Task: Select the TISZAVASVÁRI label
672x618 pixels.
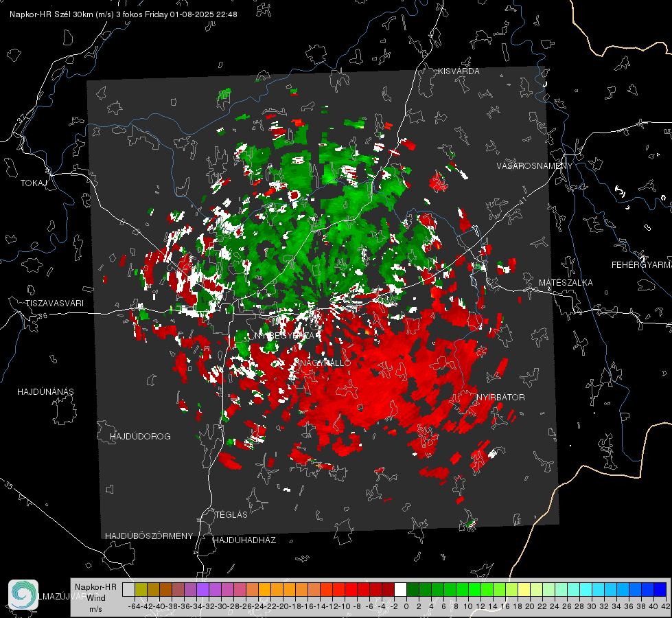Action: [x=55, y=304]
